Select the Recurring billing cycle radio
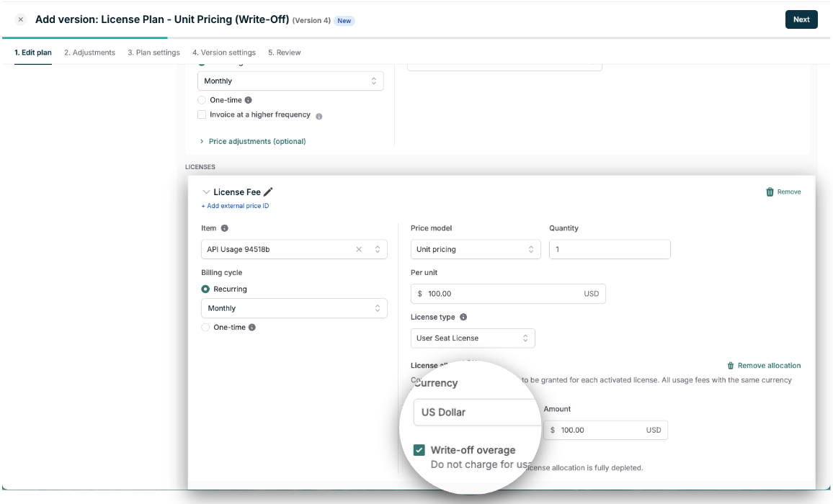This screenshot has height=504, width=833. point(205,289)
